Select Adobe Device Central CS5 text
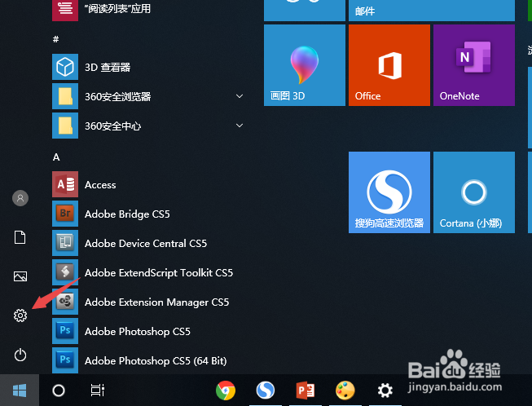The width and height of the screenshot is (532, 406). click(146, 244)
